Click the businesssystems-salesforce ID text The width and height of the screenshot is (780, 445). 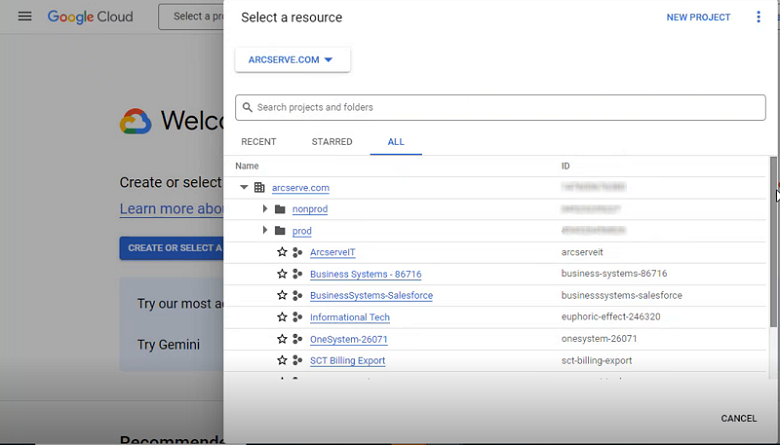click(621, 295)
